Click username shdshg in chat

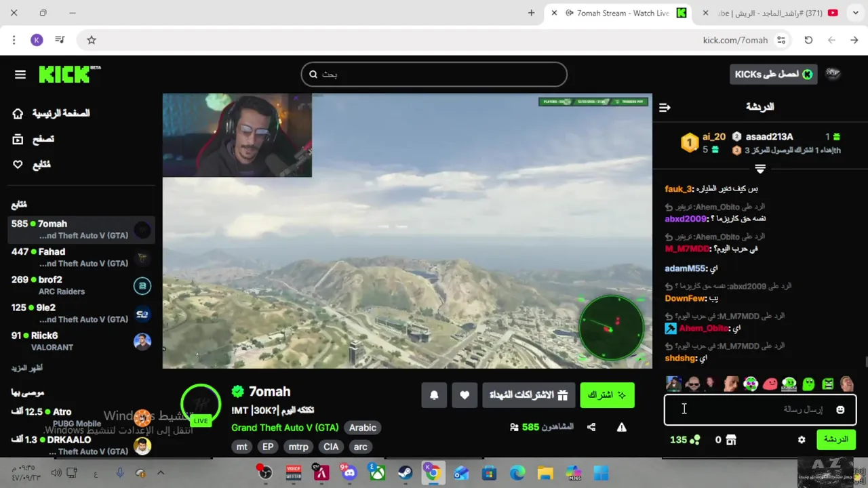click(x=681, y=359)
